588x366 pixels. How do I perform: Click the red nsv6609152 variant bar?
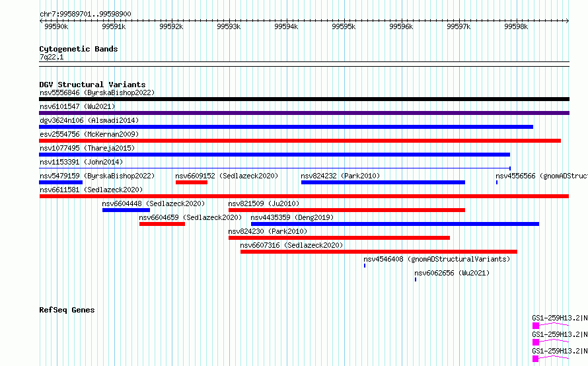[192, 182]
